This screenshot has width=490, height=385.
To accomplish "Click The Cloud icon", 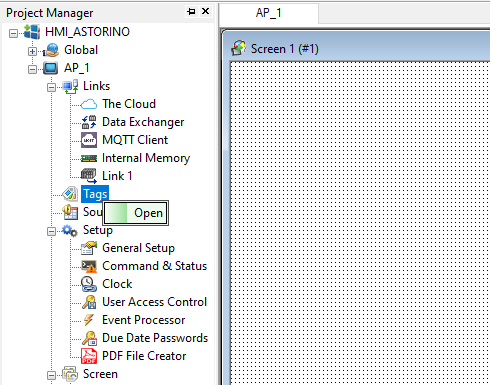I will pyautogui.click(x=89, y=104).
